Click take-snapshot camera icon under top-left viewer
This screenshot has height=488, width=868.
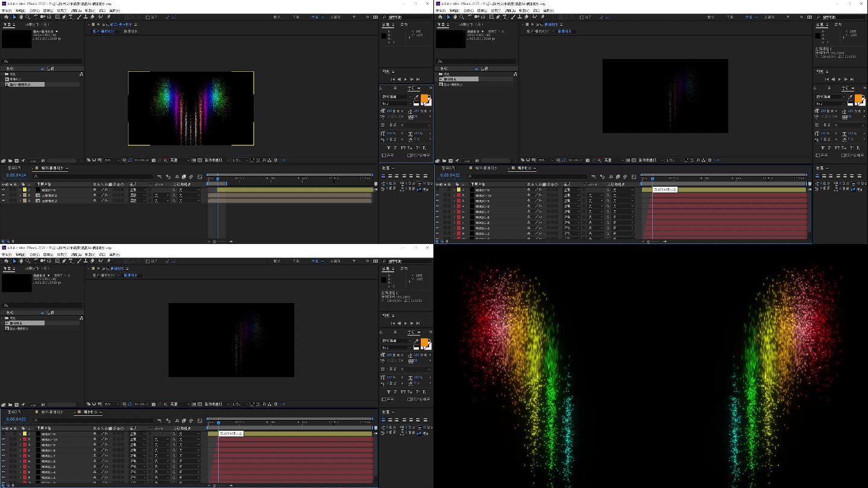click(x=154, y=160)
